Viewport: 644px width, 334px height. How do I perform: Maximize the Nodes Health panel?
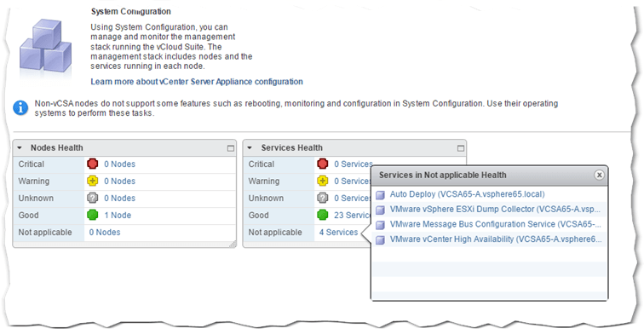[230, 148]
